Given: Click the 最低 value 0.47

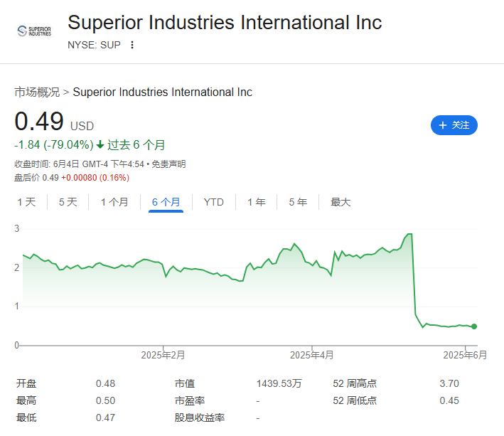Looking at the screenshot, I should 105,418.
